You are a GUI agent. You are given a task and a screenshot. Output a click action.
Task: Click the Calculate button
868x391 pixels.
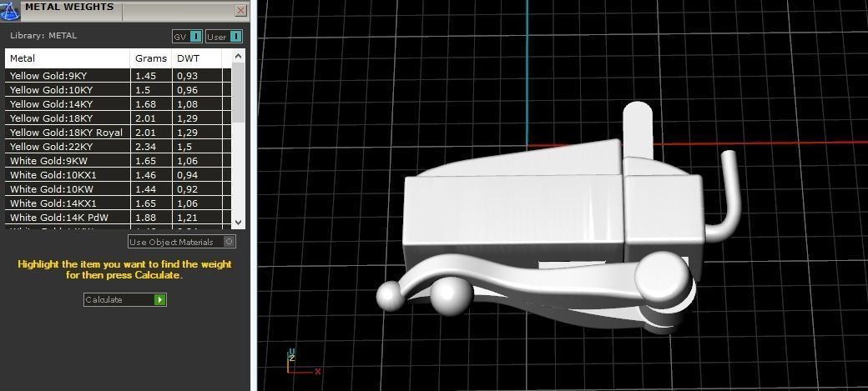(x=125, y=300)
